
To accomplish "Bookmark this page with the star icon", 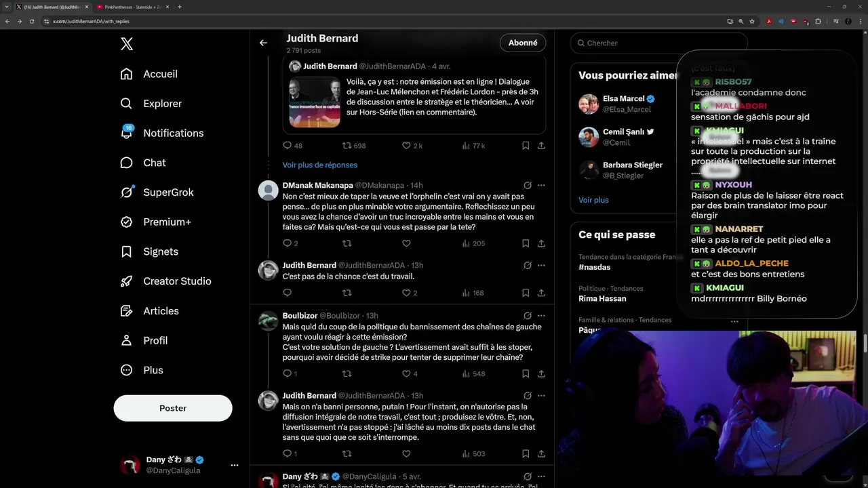I will coord(752,21).
